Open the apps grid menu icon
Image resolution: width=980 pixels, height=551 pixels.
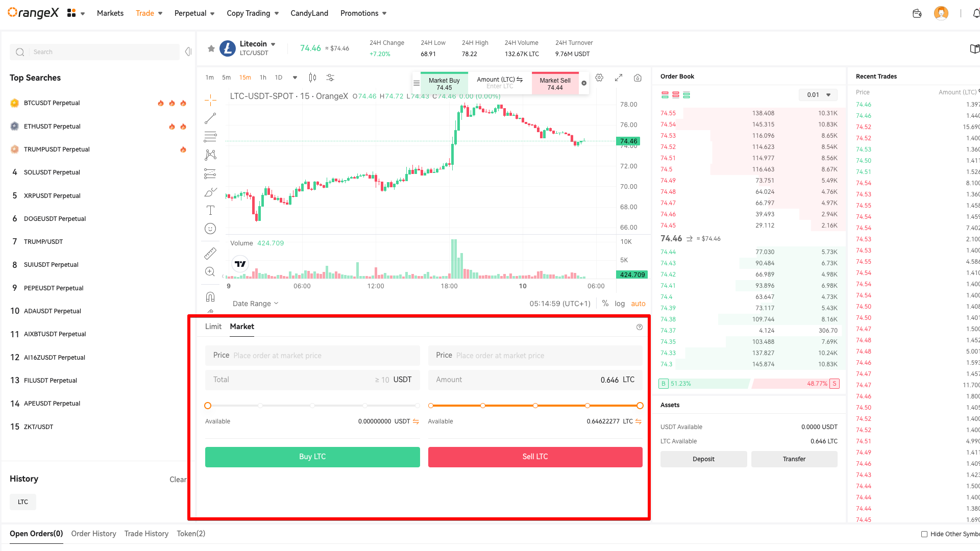71,13
